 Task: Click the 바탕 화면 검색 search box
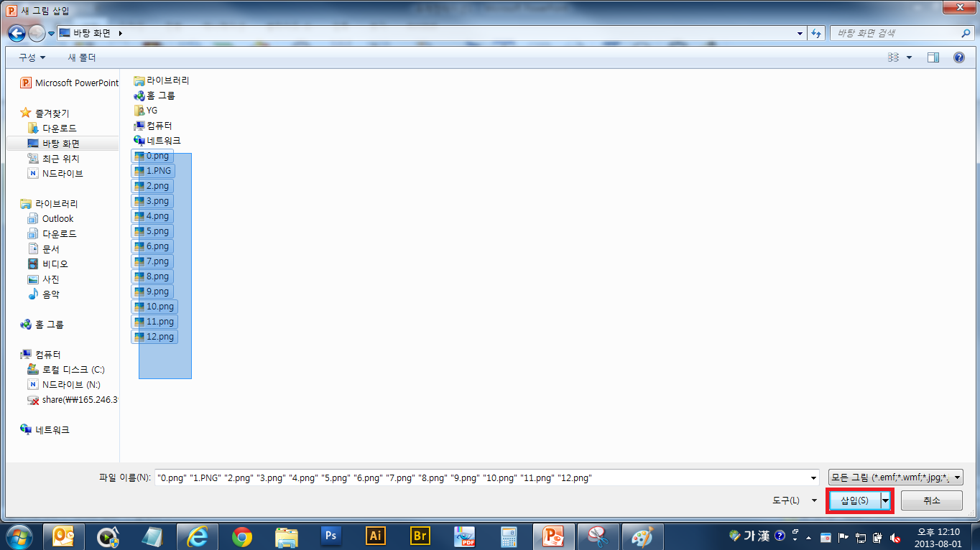pyautogui.click(x=895, y=33)
